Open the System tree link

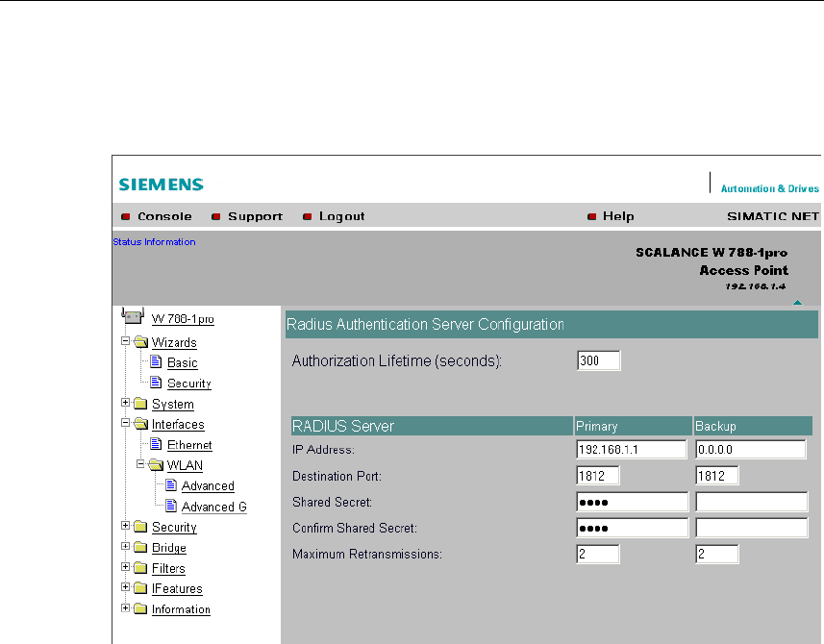(173, 405)
